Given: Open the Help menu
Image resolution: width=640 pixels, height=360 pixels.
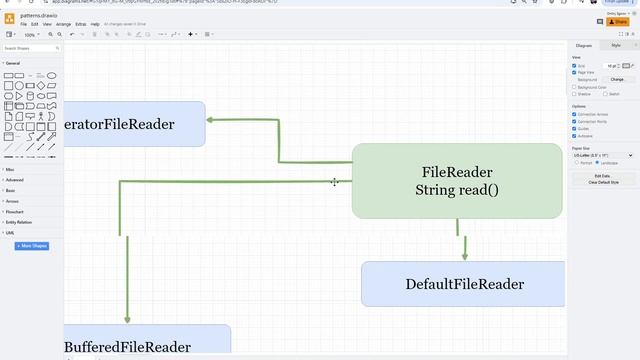Looking at the screenshot, I should (95, 24).
